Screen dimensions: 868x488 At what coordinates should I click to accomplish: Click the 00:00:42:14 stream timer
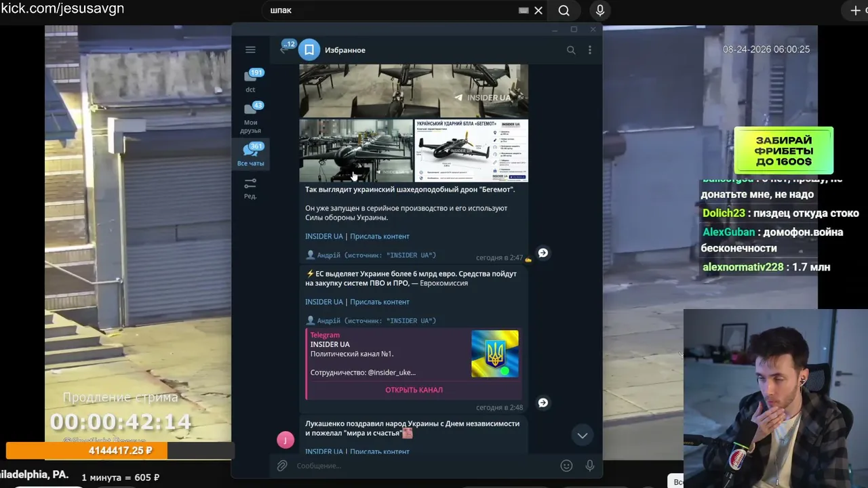(x=121, y=422)
